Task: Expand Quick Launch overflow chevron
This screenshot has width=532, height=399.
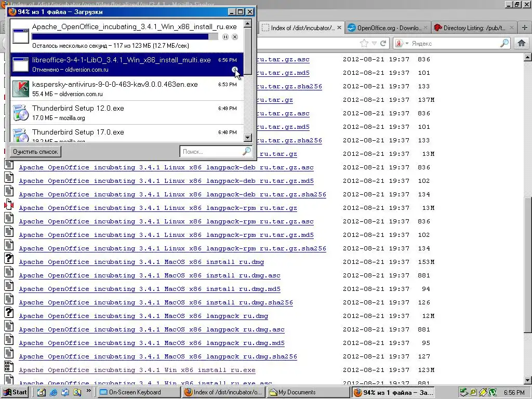Action: [88, 391]
